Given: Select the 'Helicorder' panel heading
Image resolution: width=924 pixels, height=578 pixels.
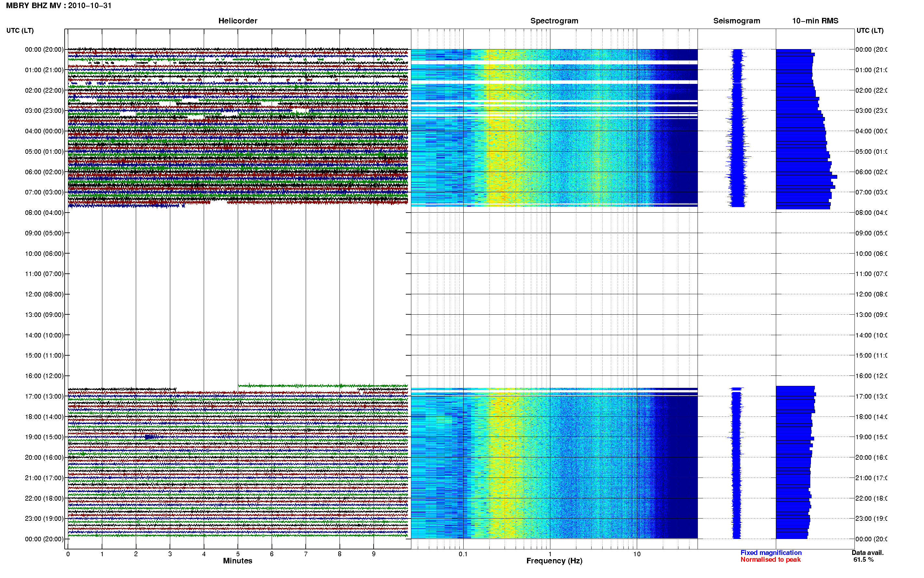Looking at the screenshot, I should point(237,21).
